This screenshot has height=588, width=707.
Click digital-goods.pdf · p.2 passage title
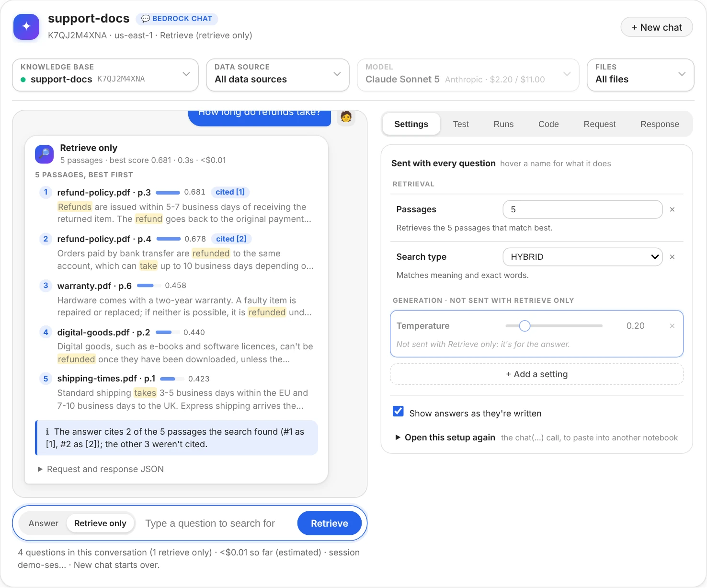tap(103, 332)
